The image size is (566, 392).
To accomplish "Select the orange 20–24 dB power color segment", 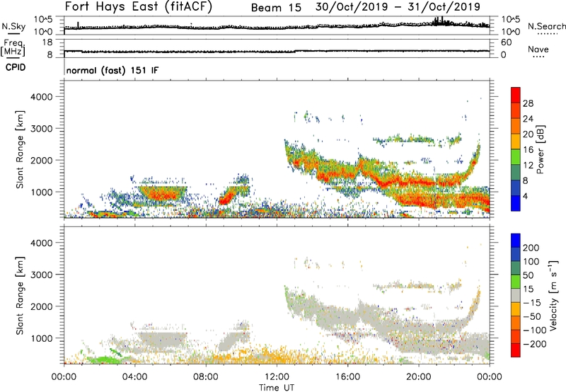I will pyautogui.click(x=516, y=126).
